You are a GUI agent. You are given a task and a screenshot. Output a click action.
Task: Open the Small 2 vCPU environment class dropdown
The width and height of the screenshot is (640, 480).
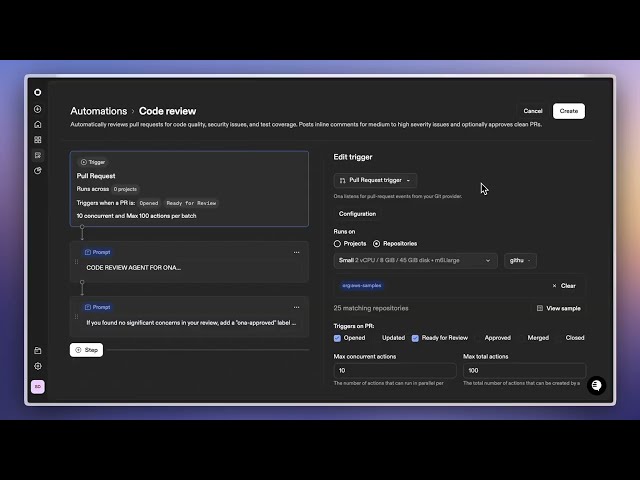[415, 260]
